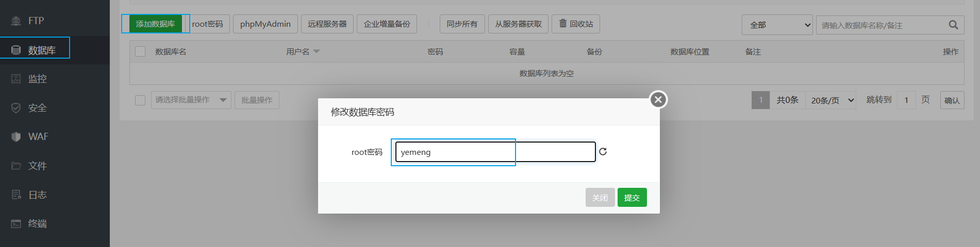Open the 终端 terminal icon in sidebar

point(16,224)
